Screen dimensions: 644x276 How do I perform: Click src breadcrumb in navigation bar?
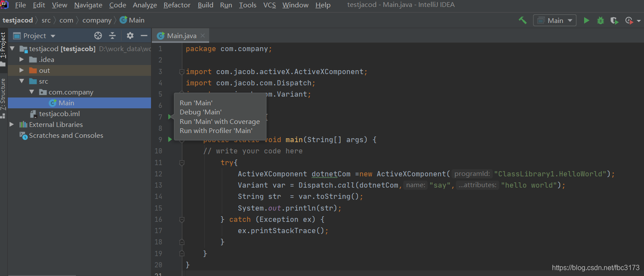[x=46, y=20]
